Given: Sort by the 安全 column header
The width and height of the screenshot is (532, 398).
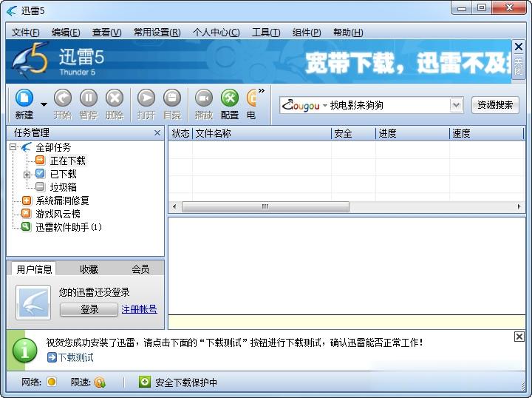Looking at the screenshot, I should 353,133.
